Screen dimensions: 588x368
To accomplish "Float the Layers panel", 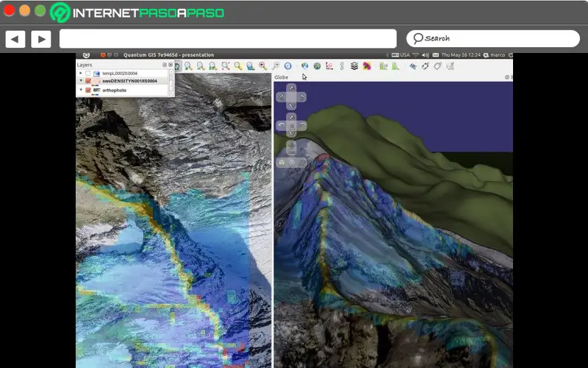I will [x=164, y=65].
